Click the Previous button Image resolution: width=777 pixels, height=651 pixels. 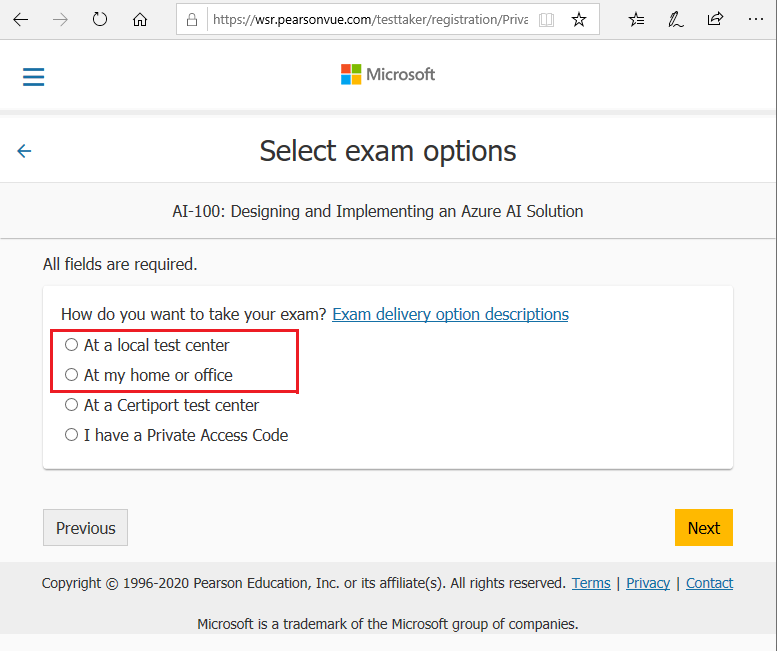click(85, 528)
